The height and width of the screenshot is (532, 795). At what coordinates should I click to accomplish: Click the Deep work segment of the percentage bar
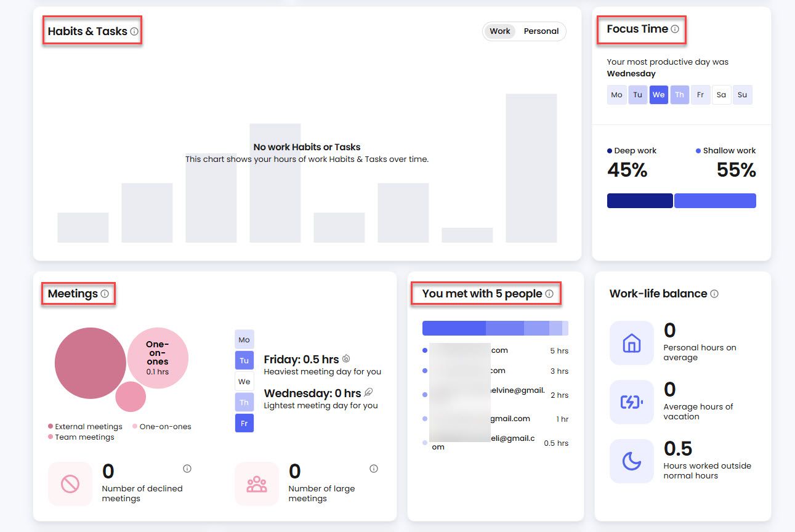640,200
